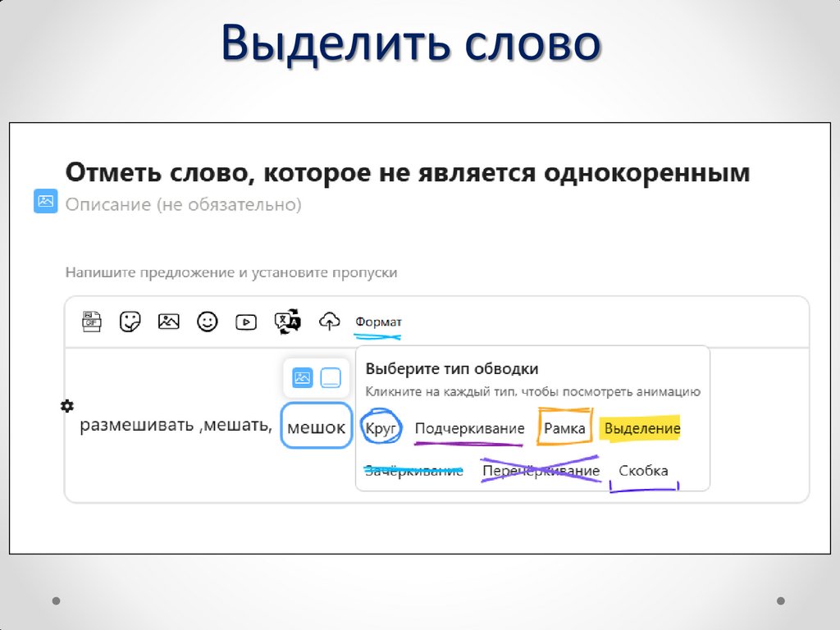Click the translate icon in the toolbar
The width and height of the screenshot is (840, 630).
(288, 322)
